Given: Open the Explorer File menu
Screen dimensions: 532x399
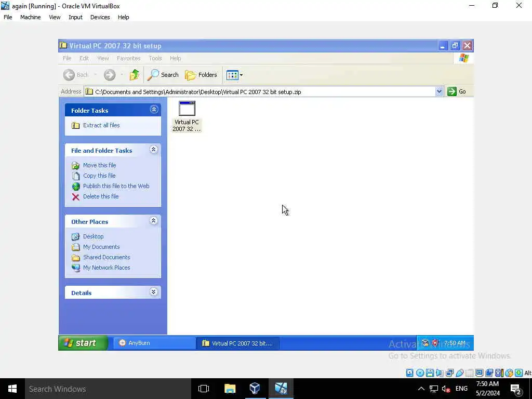Looking at the screenshot, I should pos(67,58).
